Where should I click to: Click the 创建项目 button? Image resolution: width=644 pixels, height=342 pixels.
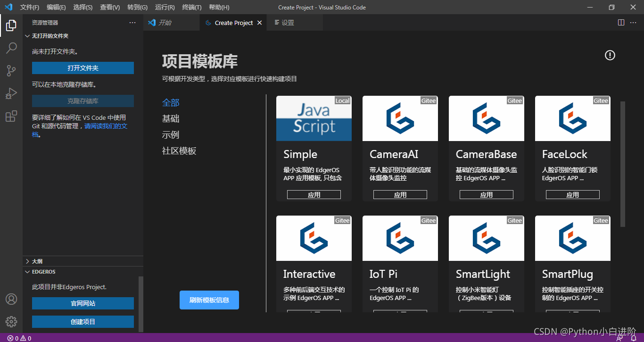83,322
